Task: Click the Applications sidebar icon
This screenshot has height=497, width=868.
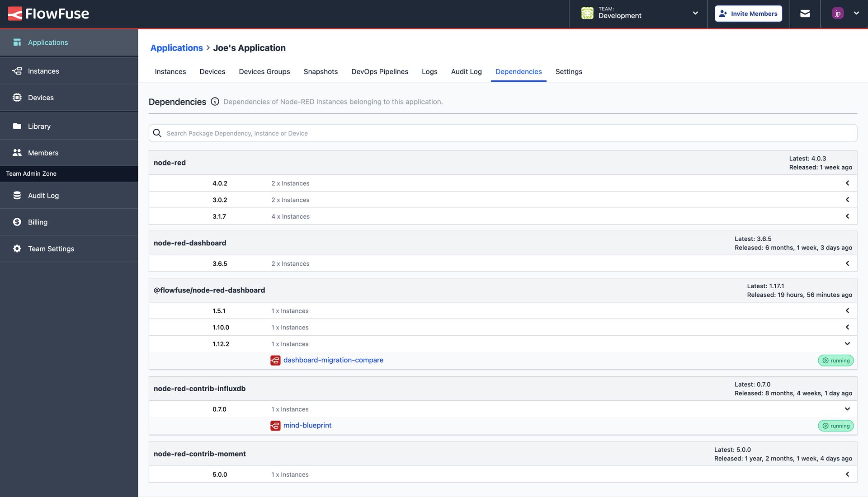Action: (16, 42)
